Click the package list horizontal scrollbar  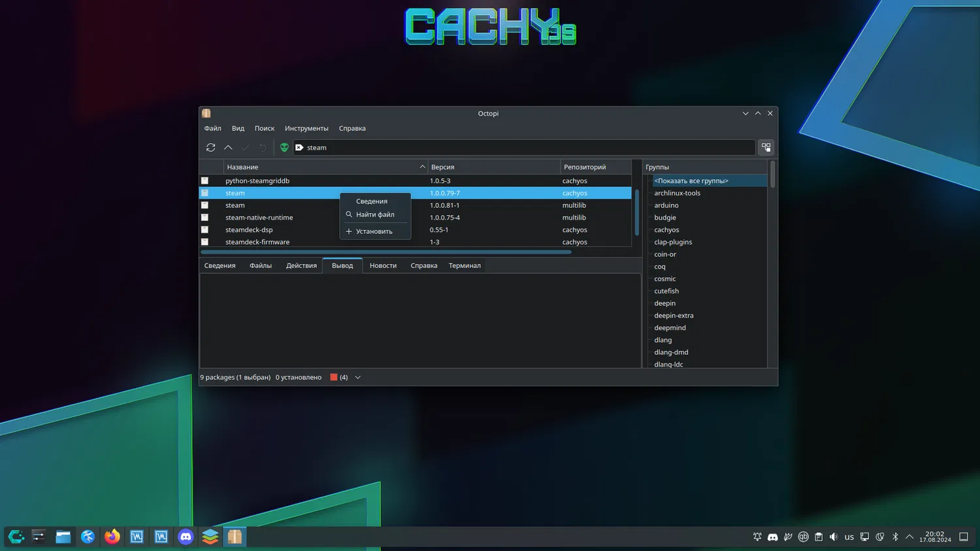(x=385, y=252)
